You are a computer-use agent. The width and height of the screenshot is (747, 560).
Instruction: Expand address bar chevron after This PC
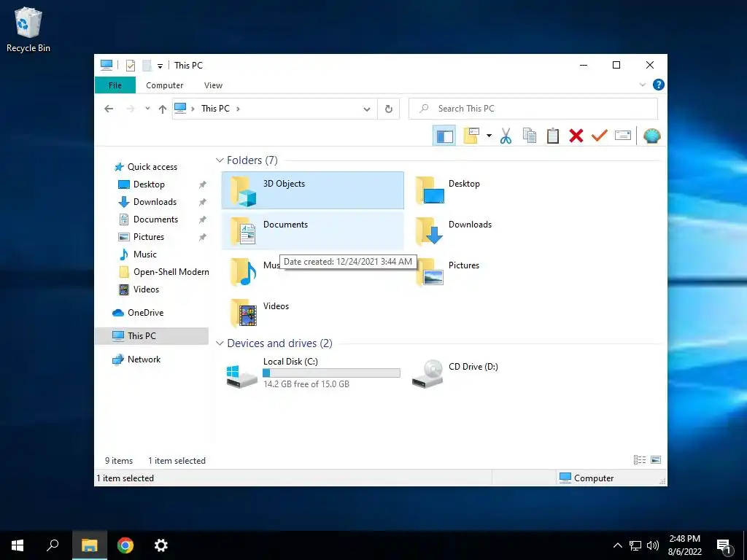(238, 109)
